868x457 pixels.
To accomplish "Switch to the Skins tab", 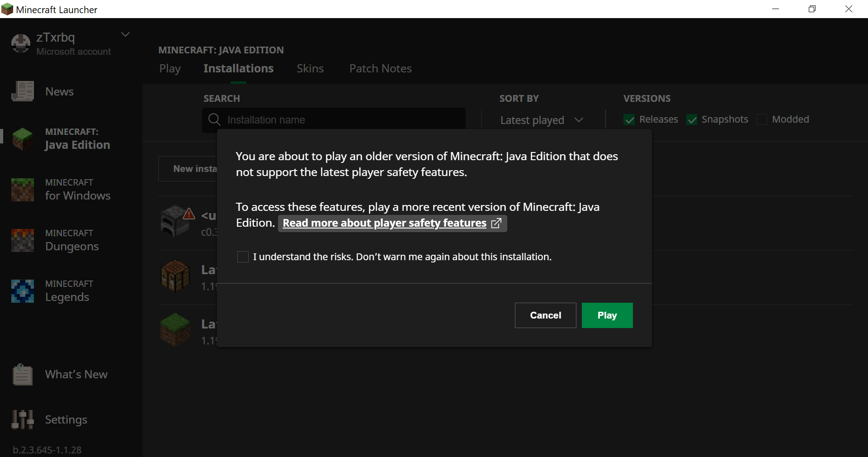I will (x=310, y=69).
